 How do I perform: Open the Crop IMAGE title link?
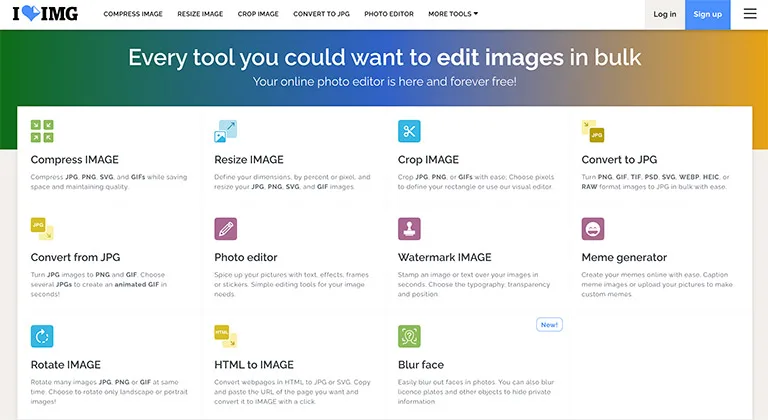[x=428, y=160]
